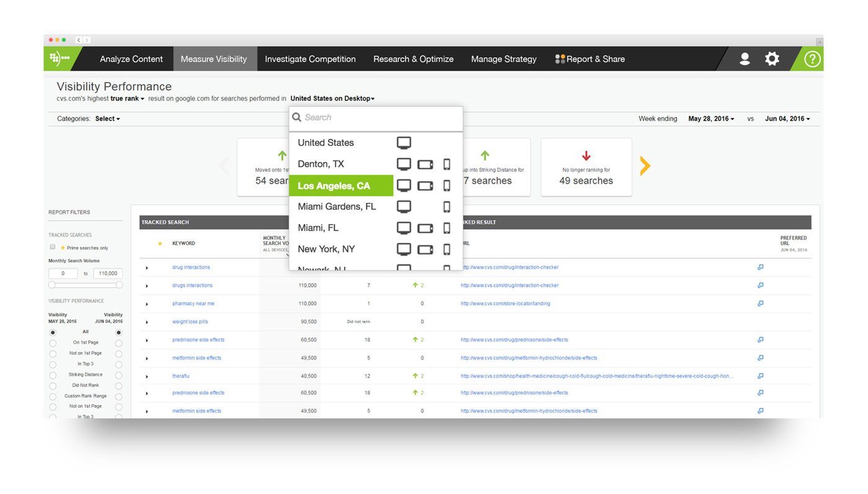The width and height of the screenshot is (868, 494).
Task: Open the Categories Select dropdown
Action: coord(108,119)
